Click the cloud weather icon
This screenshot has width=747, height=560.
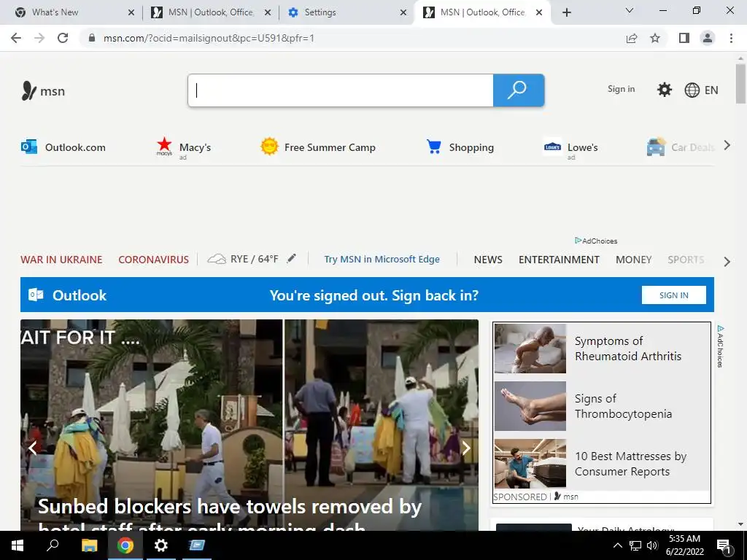click(x=217, y=259)
